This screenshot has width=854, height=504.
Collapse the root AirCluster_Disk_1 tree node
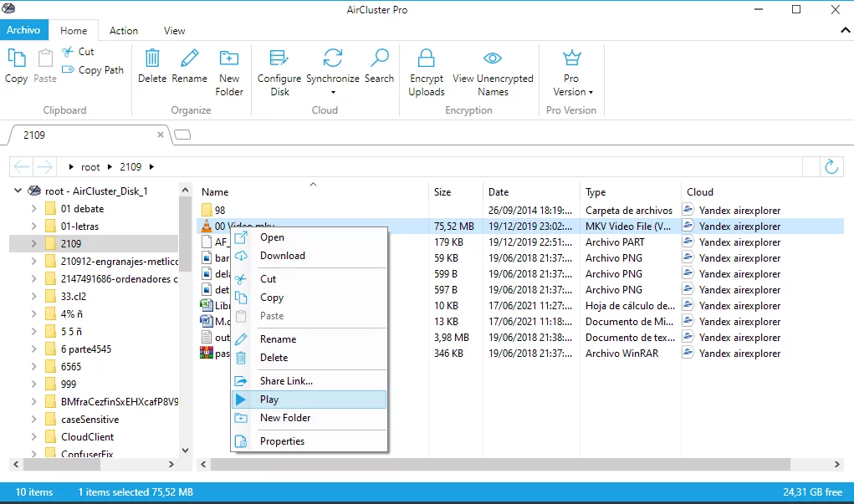[x=18, y=191]
